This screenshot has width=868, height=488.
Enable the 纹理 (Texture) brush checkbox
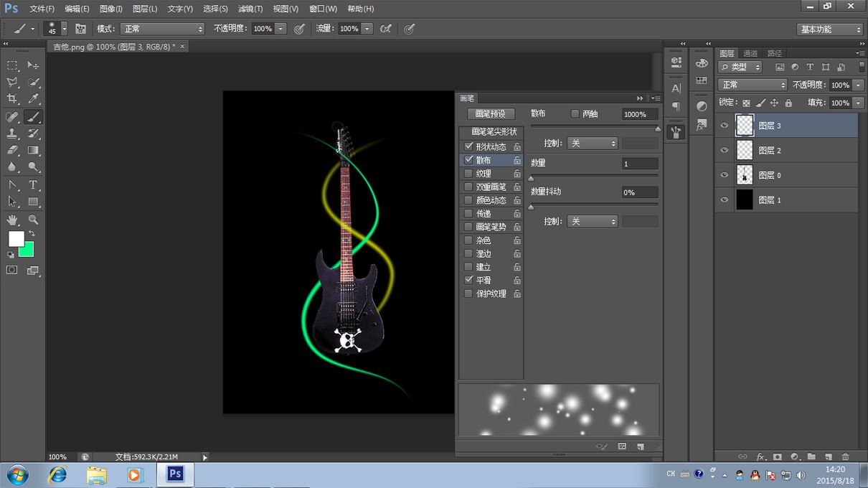click(x=468, y=174)
